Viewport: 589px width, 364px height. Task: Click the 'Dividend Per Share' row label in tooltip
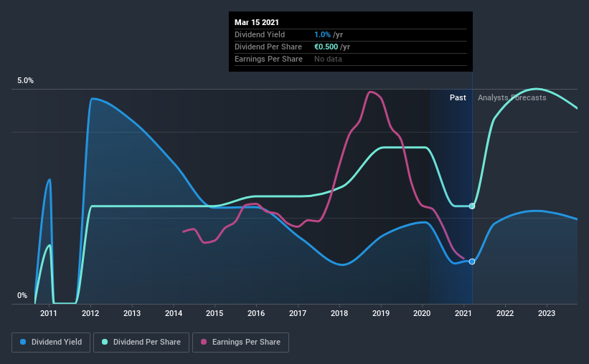click(x=268, y=47)
